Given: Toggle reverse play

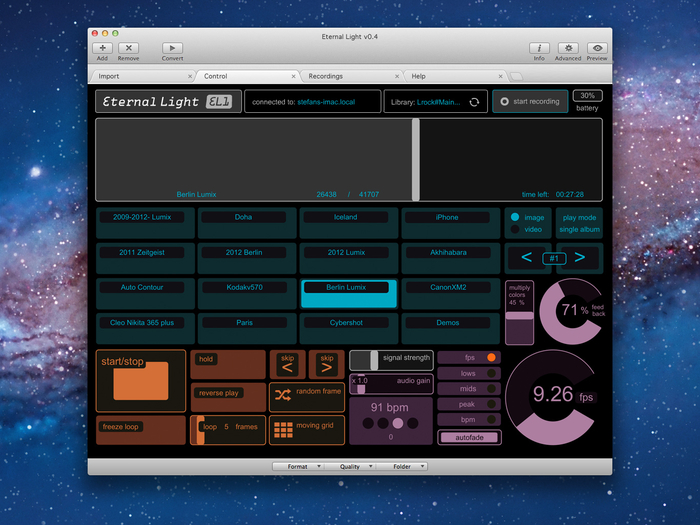Looking at the screenshot, I should (228, 397).
